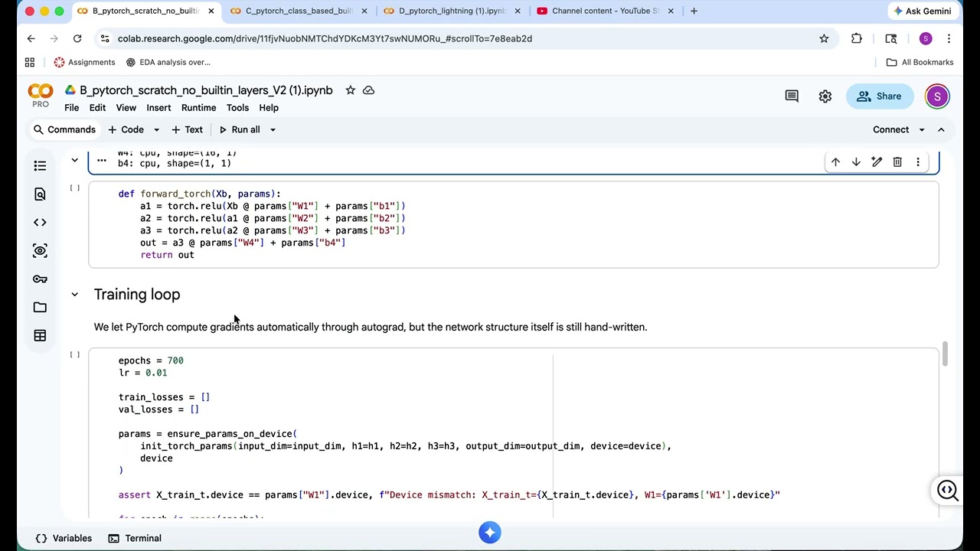Reload the page

point(77,38)
